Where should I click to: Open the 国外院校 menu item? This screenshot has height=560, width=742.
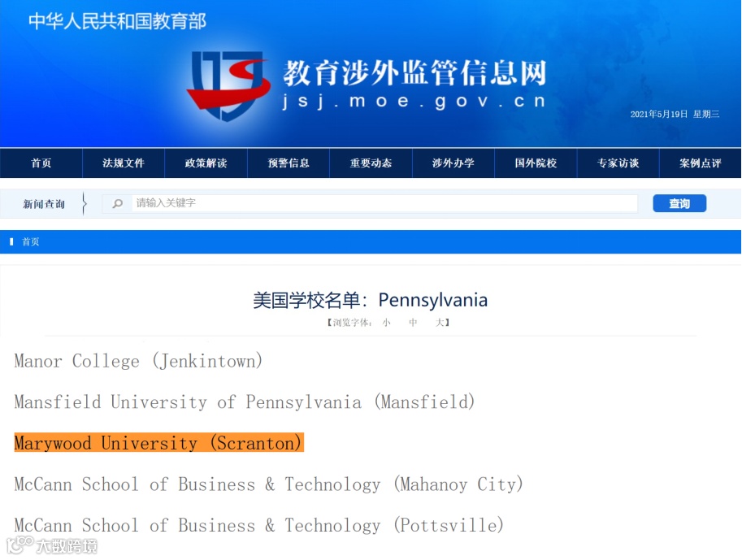[536, 163]
